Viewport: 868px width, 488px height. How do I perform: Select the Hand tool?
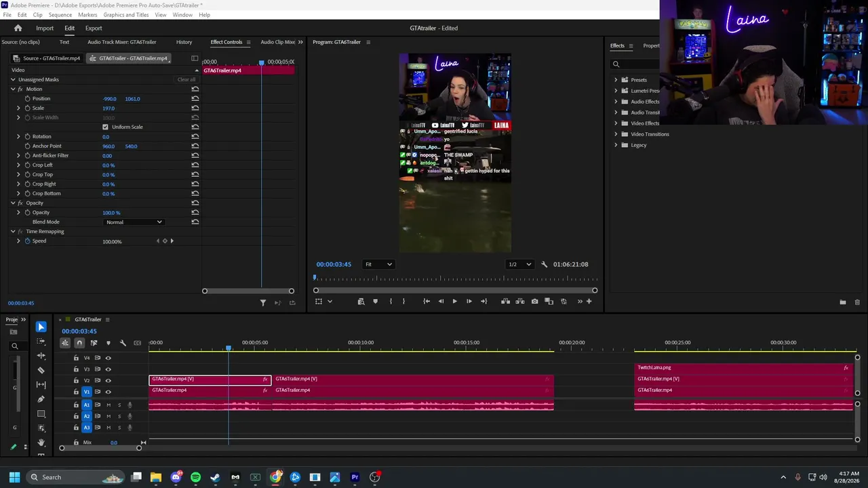pyautogui.click(x=41, y=442)
